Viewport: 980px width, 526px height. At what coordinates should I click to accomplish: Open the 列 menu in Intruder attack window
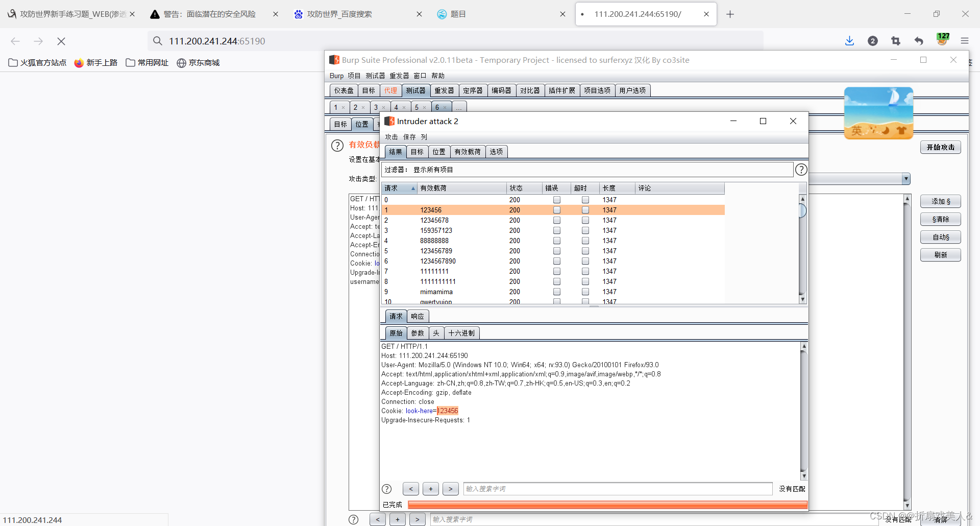click(424, 137)
